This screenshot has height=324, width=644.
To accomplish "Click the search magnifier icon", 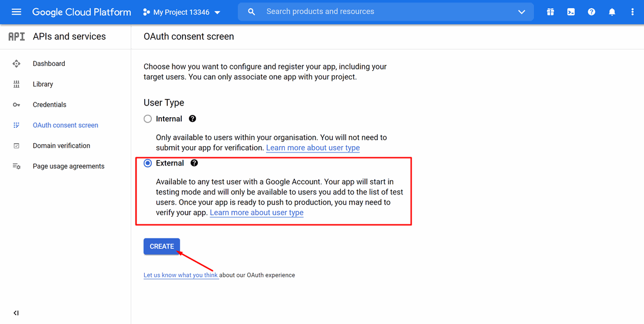I will click(x=252, y=12).
